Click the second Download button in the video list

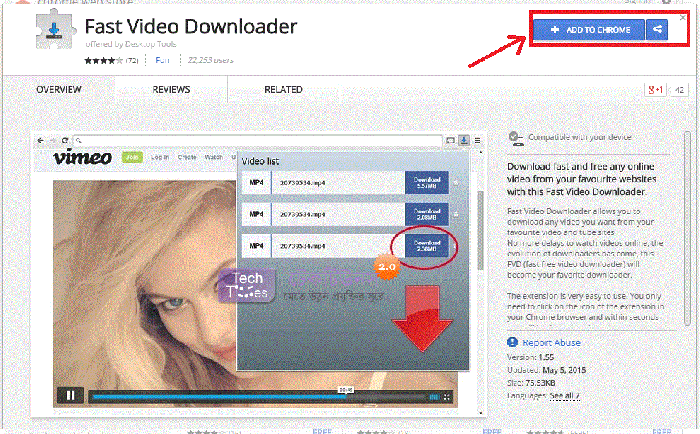pos(427,214)
